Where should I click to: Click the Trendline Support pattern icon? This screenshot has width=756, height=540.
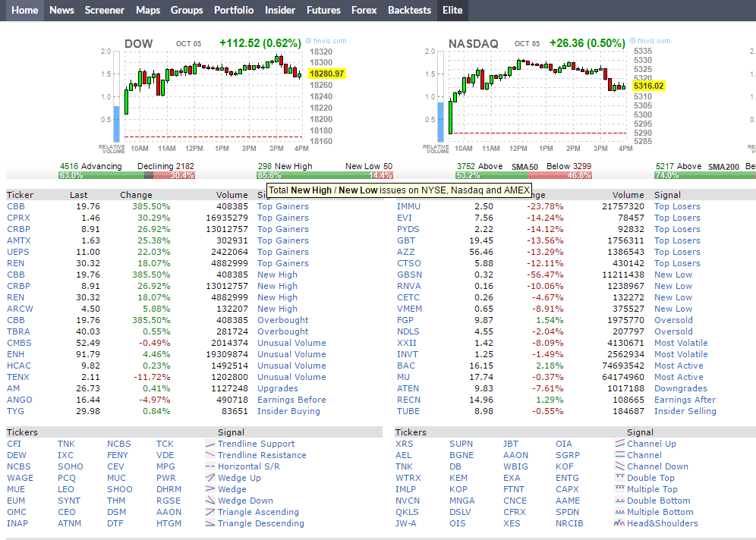tap(209, 444)
